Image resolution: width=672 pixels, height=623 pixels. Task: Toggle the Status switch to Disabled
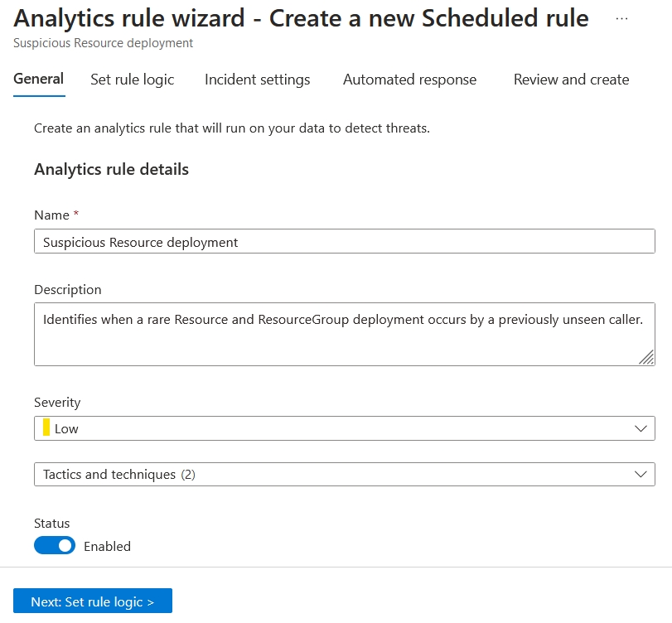[54, 546]
